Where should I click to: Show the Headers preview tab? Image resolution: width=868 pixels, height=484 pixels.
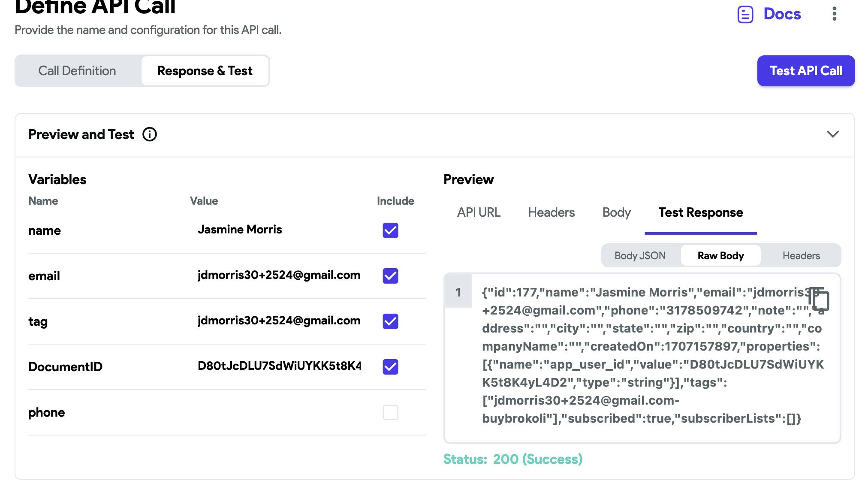pos(551,212)
